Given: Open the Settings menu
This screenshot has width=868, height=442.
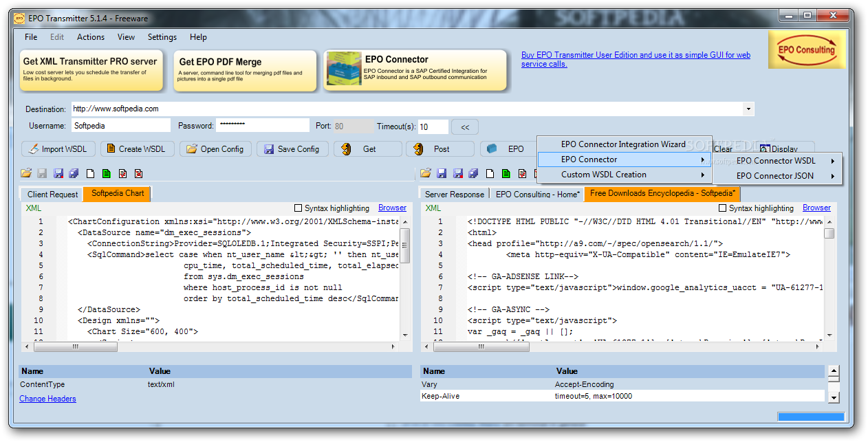Looking at the screenshot, I should (162, 37).
